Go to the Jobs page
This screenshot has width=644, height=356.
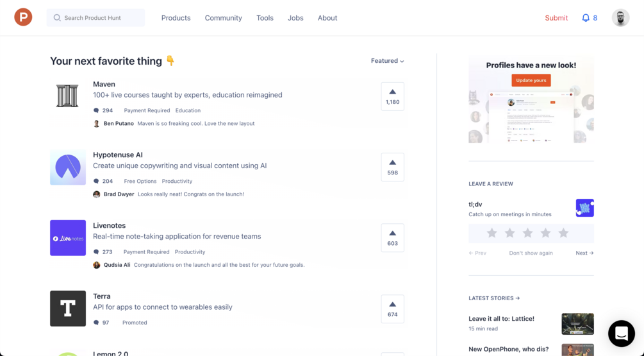[x=295, y=18]
